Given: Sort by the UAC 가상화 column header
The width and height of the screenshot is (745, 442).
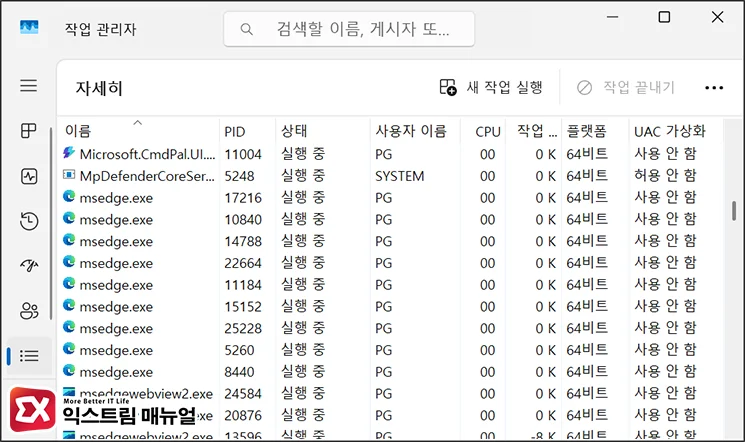Looking at the screenshot, I should click(676, 131).
